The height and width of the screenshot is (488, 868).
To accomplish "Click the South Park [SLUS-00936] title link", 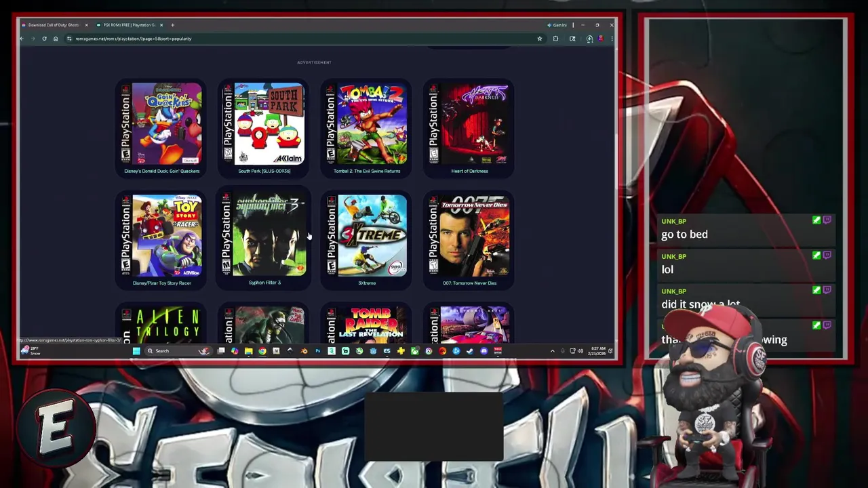I will click(x=264, y=171).
